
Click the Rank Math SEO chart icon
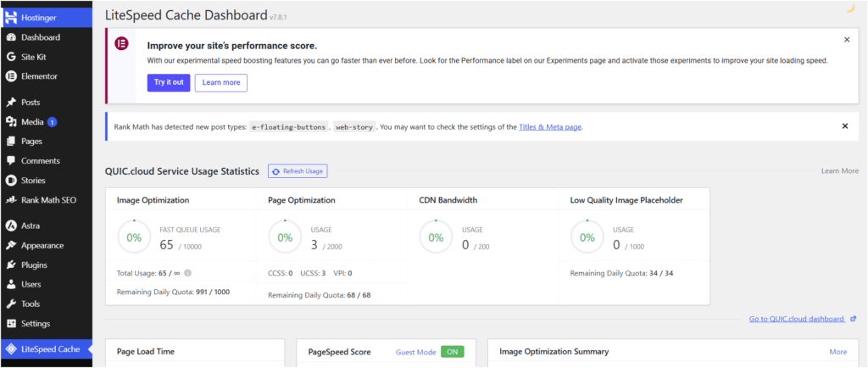coord(10,200)
